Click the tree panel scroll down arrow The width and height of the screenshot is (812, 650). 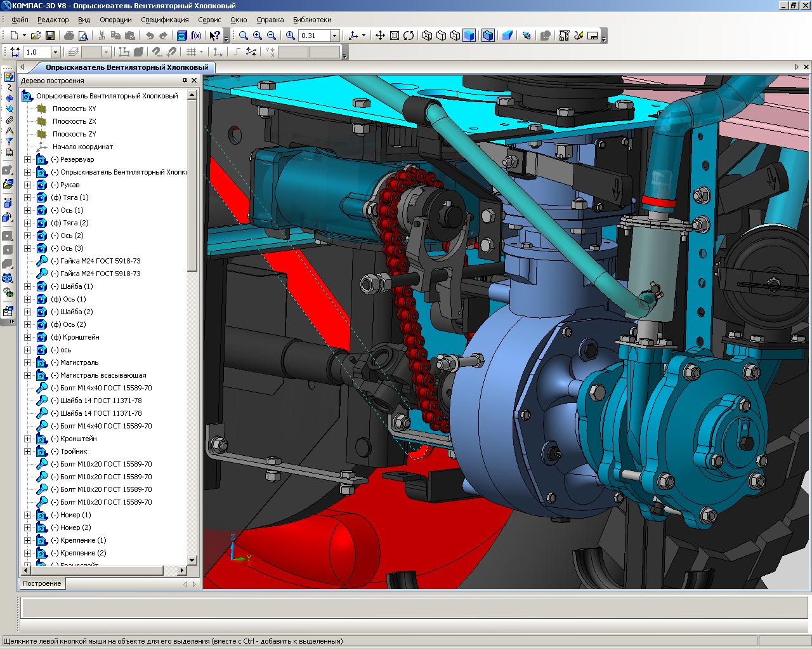pyautogui.click(x=193, y=560)
